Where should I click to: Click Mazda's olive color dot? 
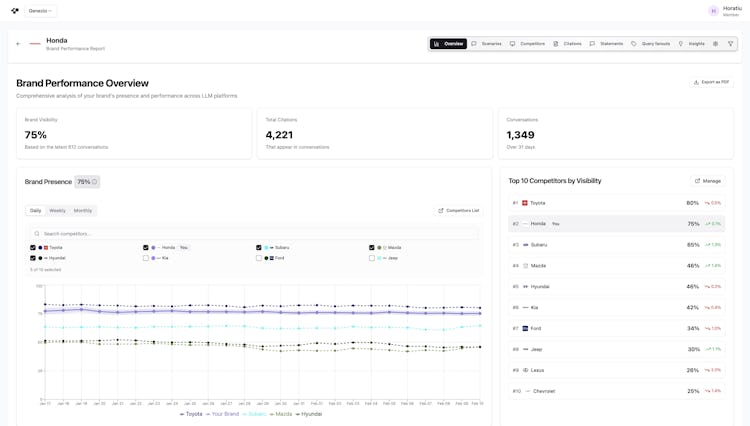click(379, 248)
